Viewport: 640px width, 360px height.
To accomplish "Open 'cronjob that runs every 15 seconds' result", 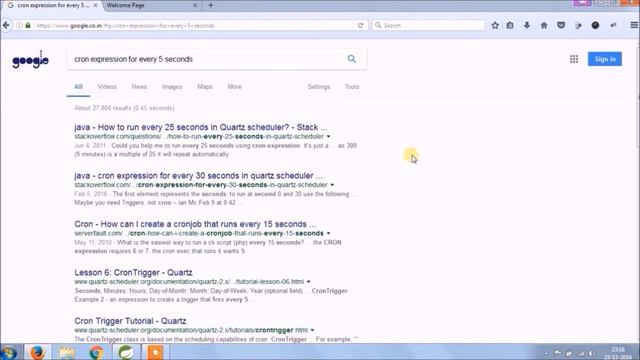I will 195,224.
